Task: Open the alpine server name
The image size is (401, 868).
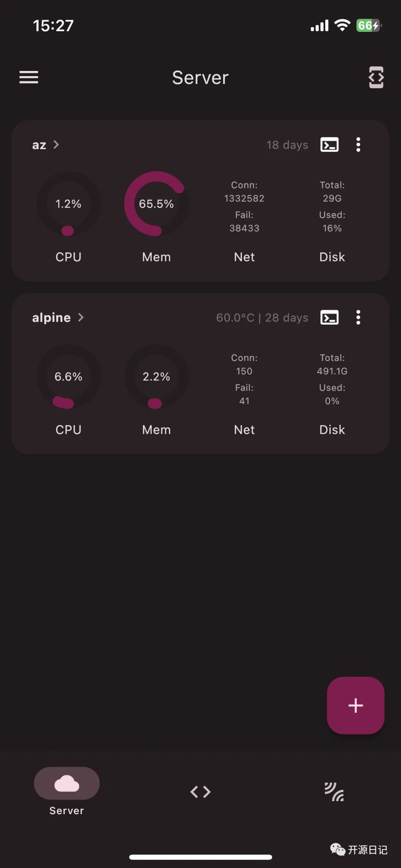Action: point(51,318)
